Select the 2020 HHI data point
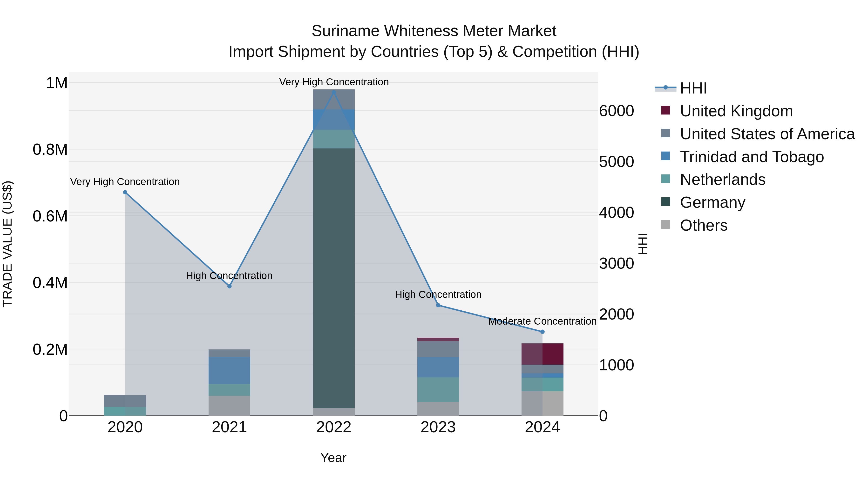This screenshot has width=868, height=488. 125,192
